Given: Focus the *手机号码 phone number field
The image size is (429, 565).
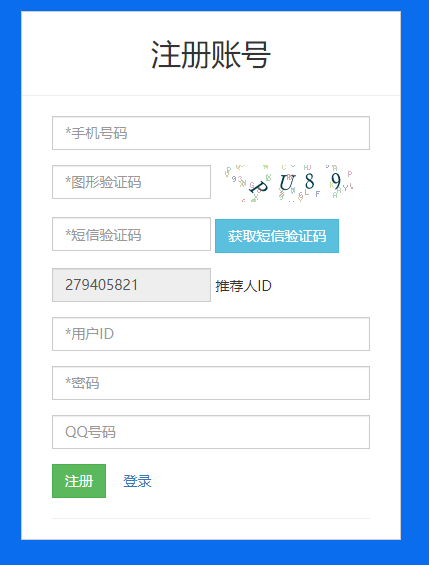Looking at the screenshot, I should (211, 133).
